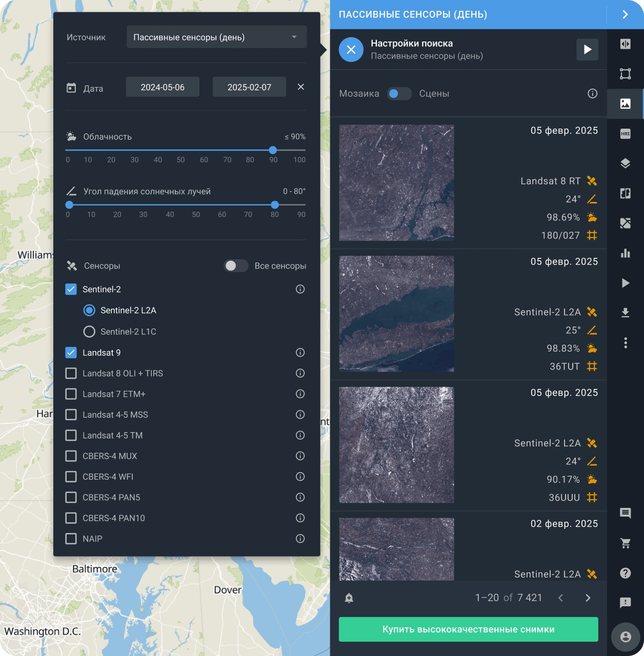The height and width of the screenshot is (656, 644).
Task: Click Купить высококачественные снимки button
Action: pos(468,629)
